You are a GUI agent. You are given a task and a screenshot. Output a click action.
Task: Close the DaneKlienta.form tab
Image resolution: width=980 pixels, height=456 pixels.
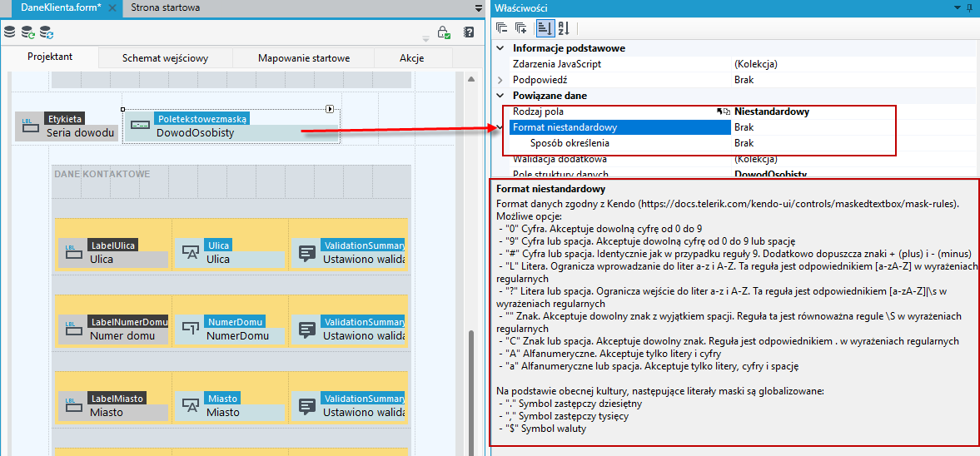(112, 8)
